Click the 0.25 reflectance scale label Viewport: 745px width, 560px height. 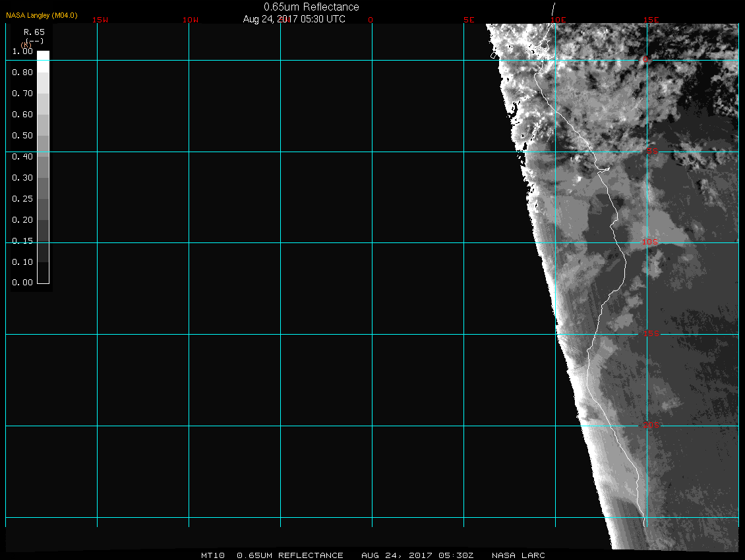pos(22,198)
